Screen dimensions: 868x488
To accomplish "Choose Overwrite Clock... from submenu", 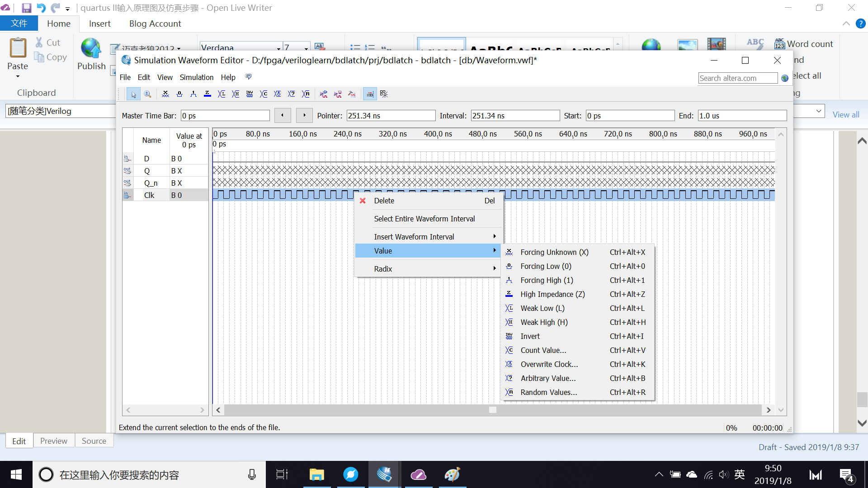I will tap(578, 364).
